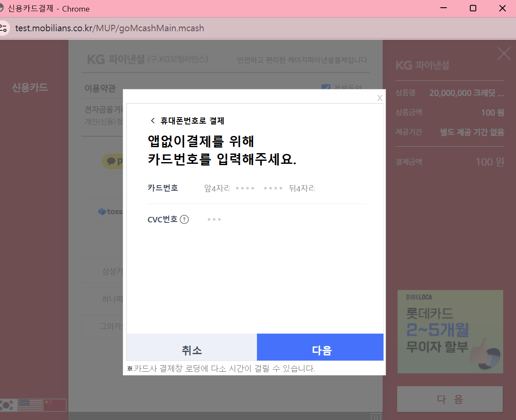Click the back chevron beside 휴대폰번호로 결제
Image resolution: width=516 pixels, height=420 pixels.
click(153, 121)
